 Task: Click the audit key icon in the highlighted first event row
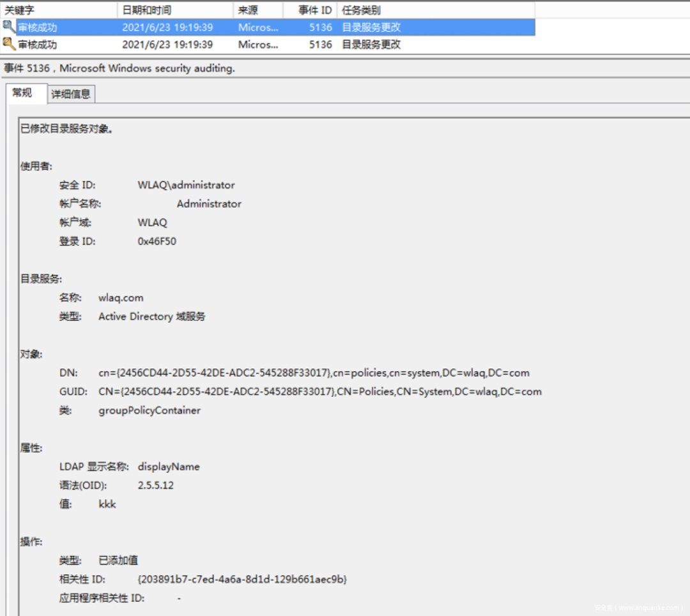pyautogui.click(x=9, y=27)
